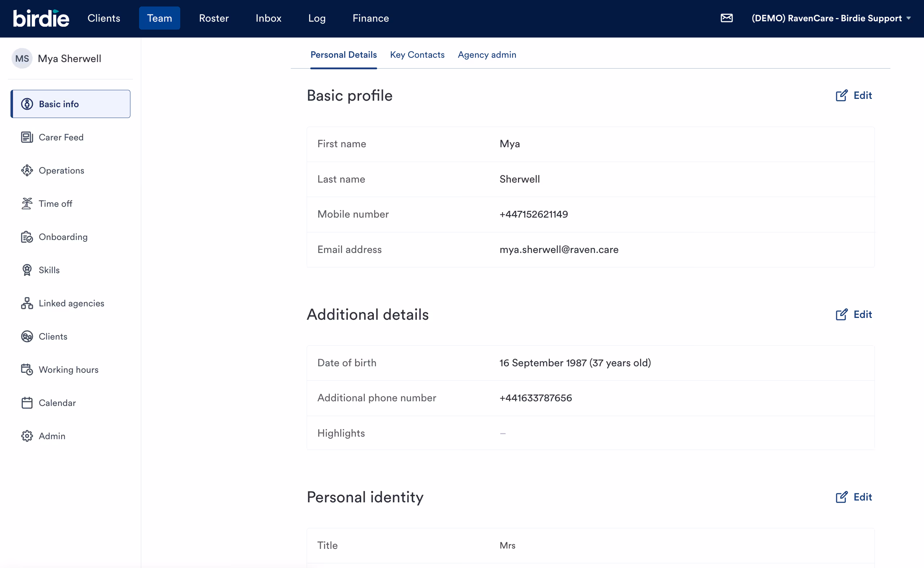The height and width of the screenshot is (568, 924).
Task: Go to Roster in top navigation
Action: tap(213, 18)
